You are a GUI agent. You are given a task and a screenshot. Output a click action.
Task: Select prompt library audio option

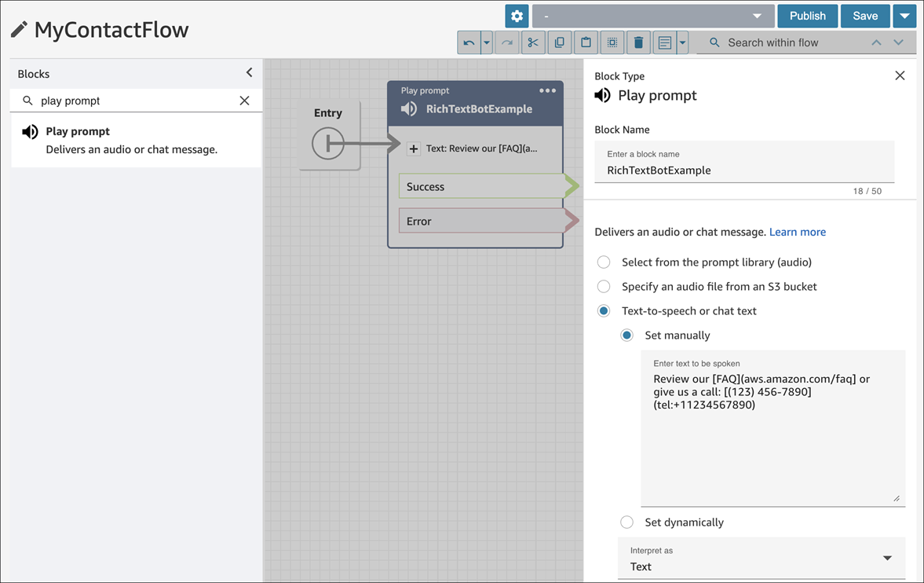[604, 262]
